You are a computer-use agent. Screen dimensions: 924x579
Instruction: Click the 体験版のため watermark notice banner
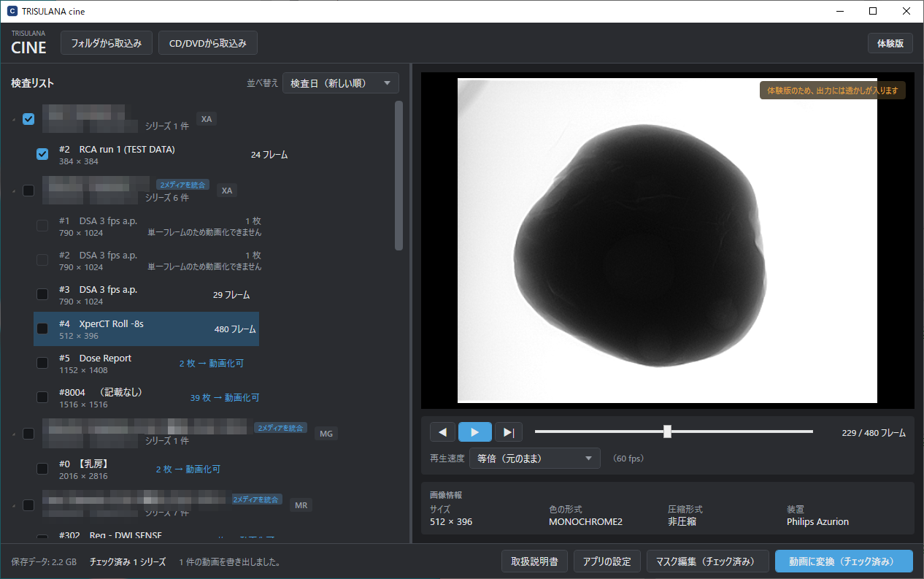[x=833, y=91]
